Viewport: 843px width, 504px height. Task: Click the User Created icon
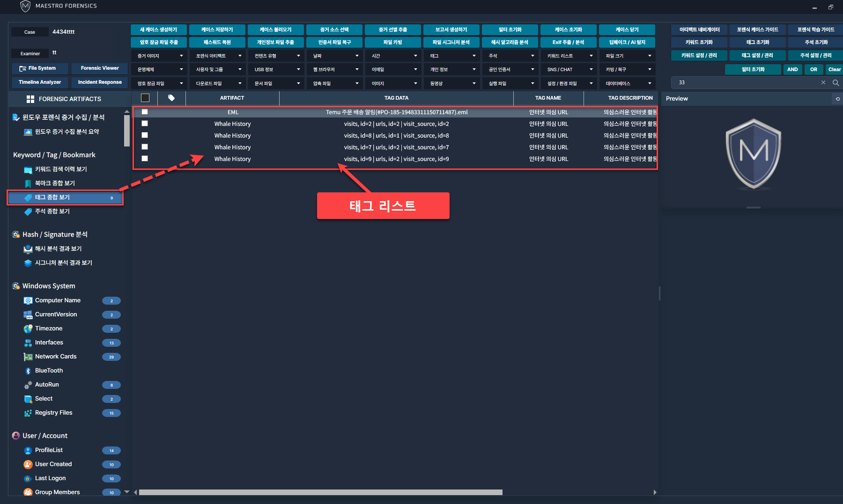[x=28, y=464]
